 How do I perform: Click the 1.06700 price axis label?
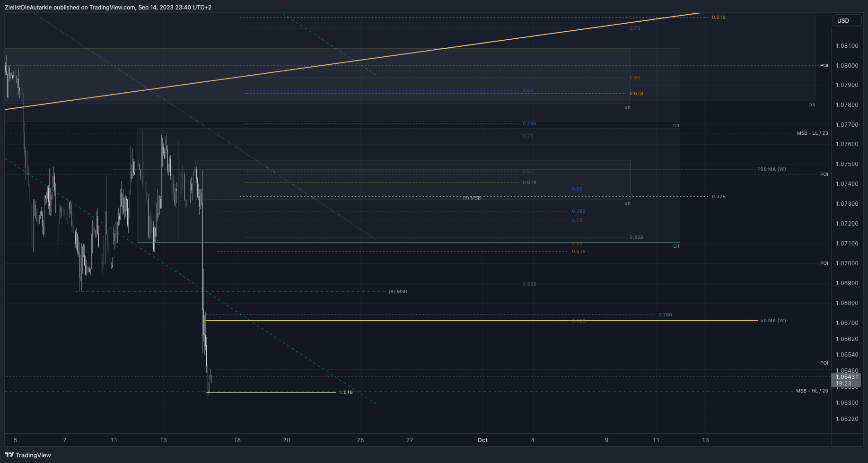tap(847, 323)
